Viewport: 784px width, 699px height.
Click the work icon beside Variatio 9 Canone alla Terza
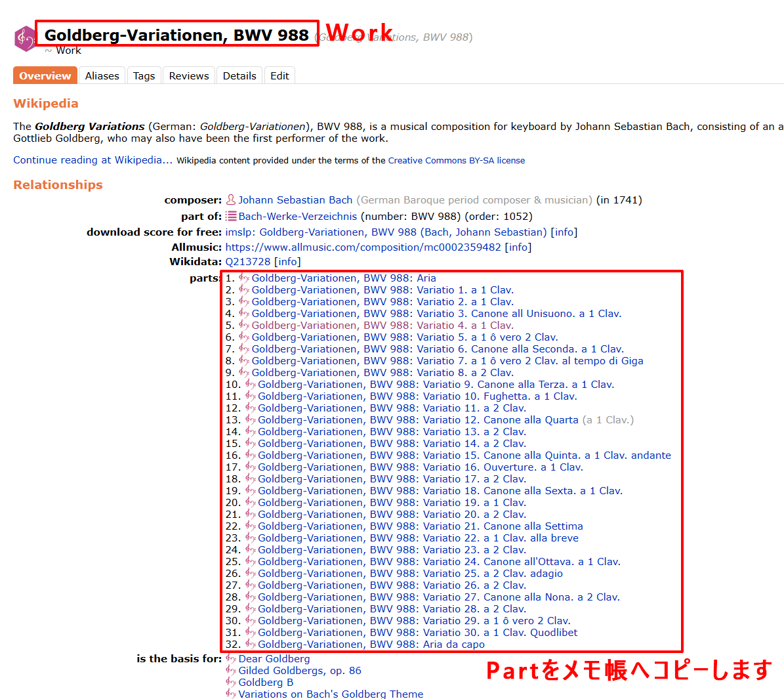point(251,384)
